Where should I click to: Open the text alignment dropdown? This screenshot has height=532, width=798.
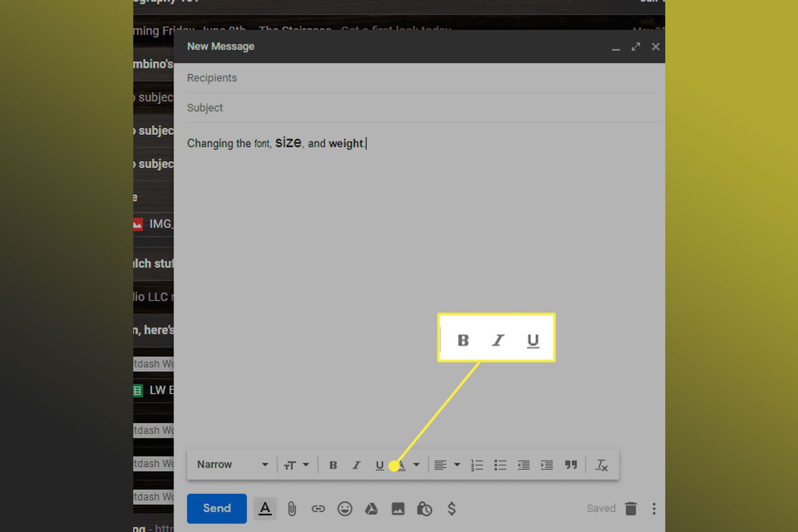click(447, 465)
